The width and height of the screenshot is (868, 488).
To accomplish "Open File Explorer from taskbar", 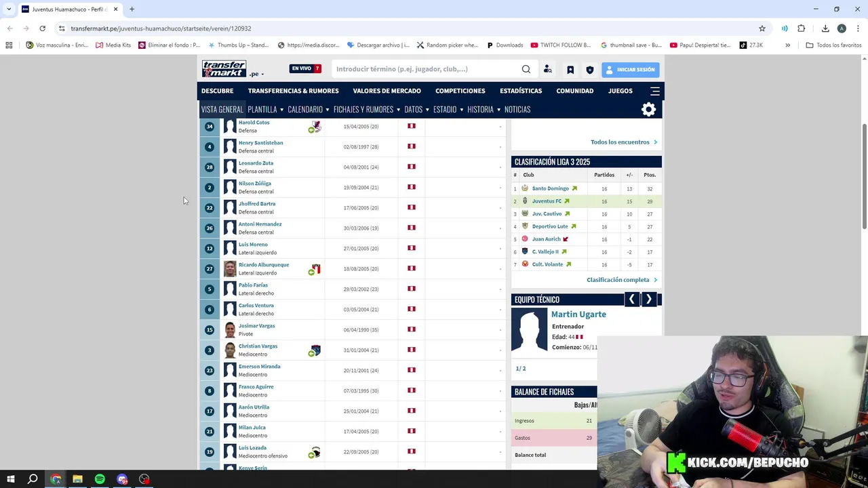I will (77, 479).
